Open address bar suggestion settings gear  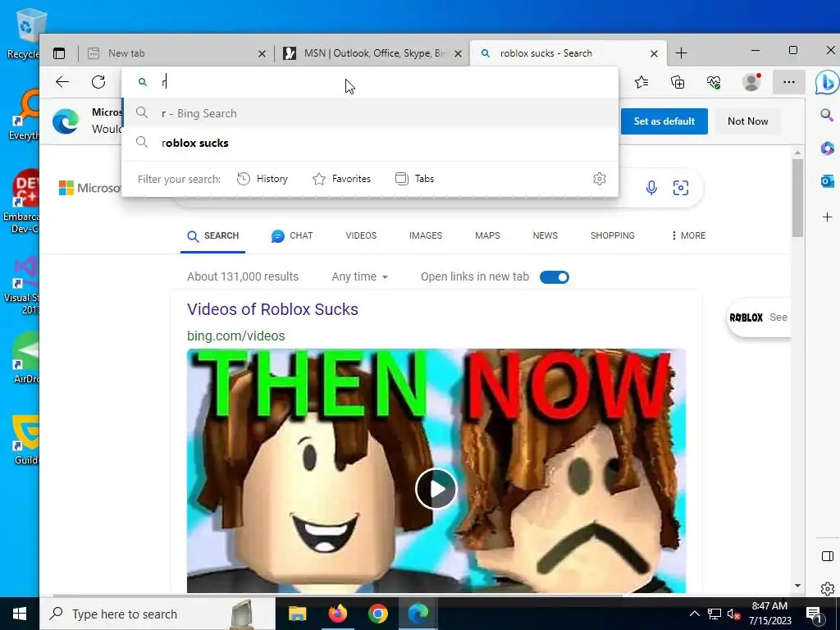pyautogui.click(x=600, y=178)
